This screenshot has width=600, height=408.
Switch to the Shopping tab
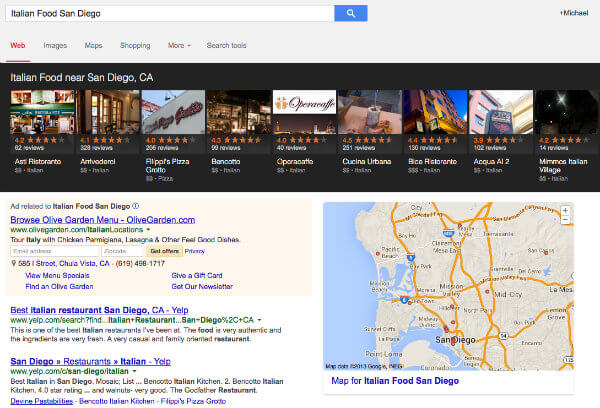tap(135, 45)
